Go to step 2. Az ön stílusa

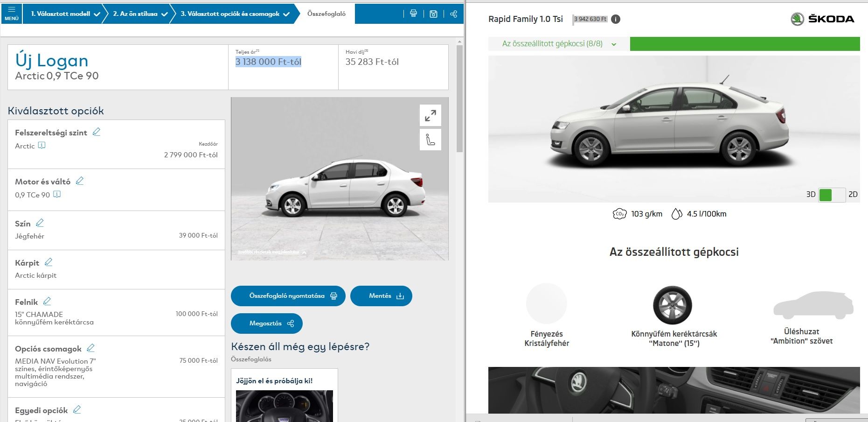[x=139, y=14]
